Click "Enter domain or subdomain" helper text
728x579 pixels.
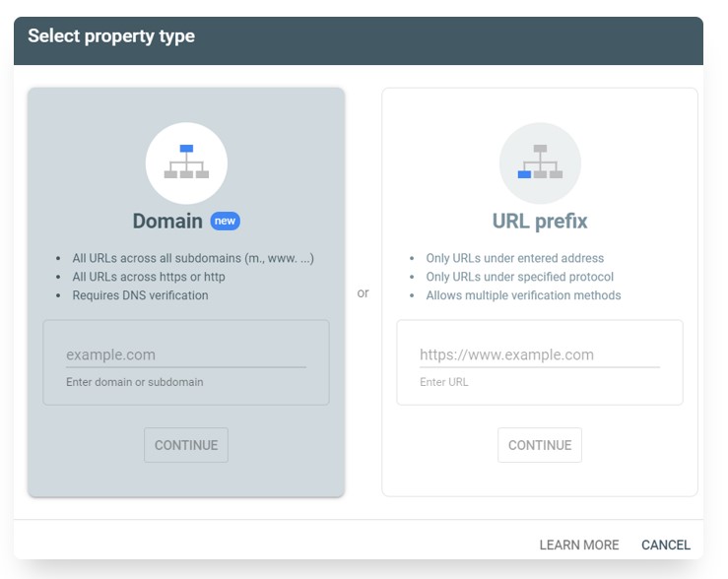point(135,382)
